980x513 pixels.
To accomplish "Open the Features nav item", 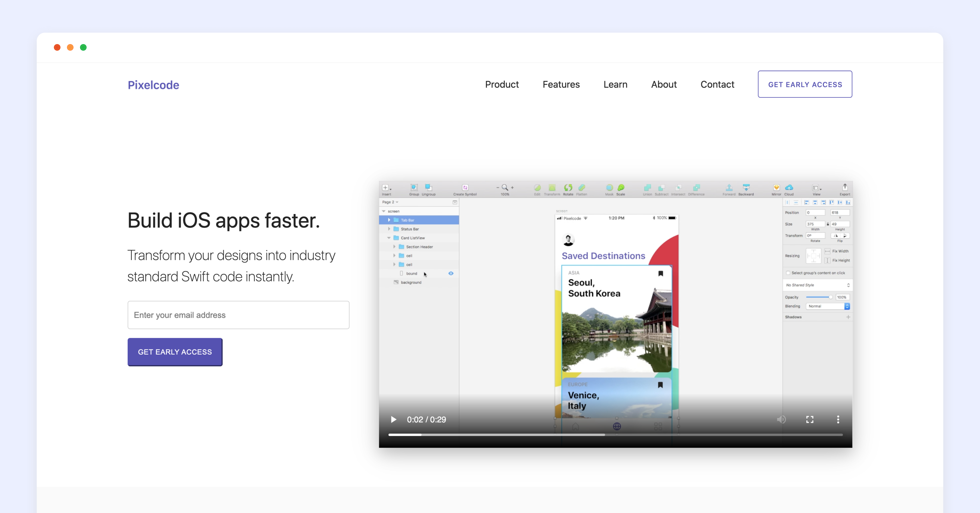I will (x=561, y=84).
